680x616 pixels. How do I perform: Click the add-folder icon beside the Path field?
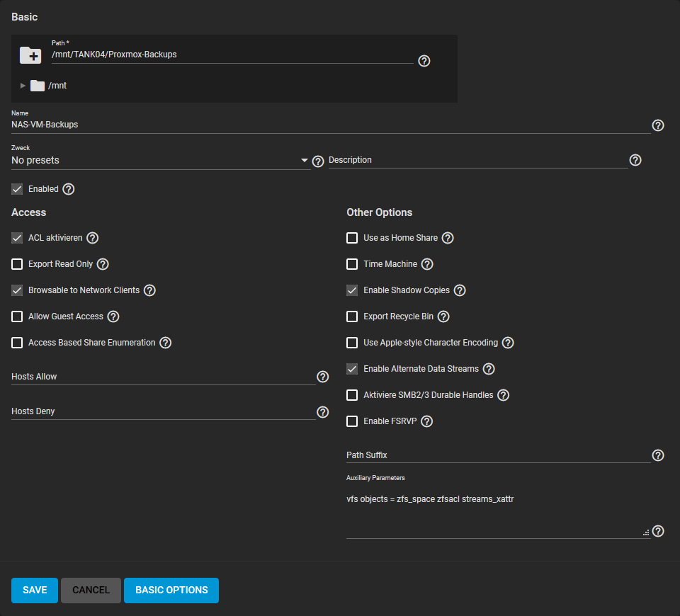point(30,55)
